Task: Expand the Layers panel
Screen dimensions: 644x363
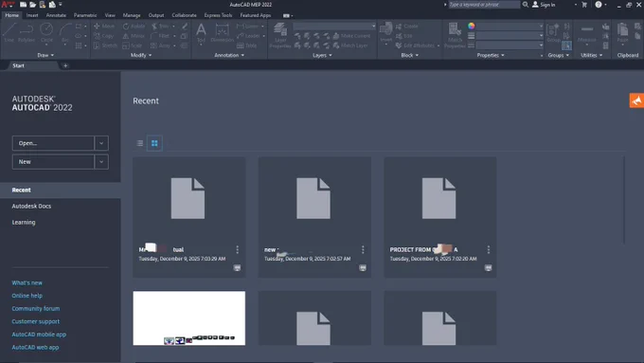Action: tap(322, 55)
